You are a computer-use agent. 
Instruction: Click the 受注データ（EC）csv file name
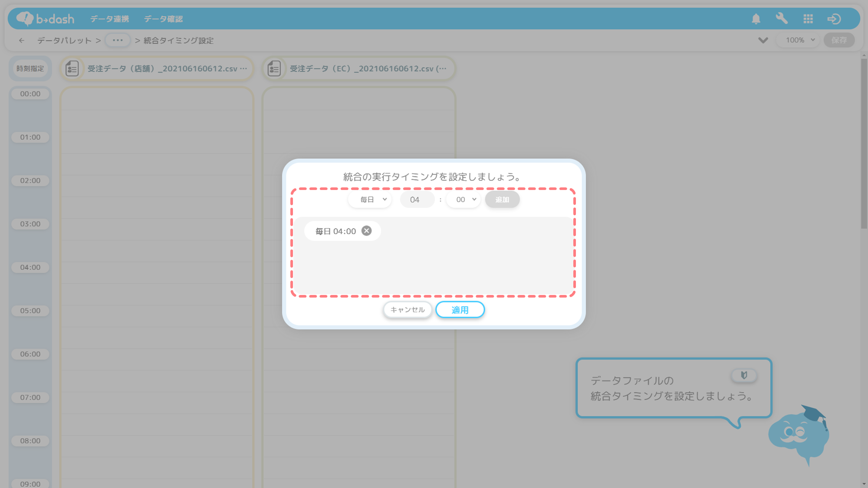[x=368, y=69]
